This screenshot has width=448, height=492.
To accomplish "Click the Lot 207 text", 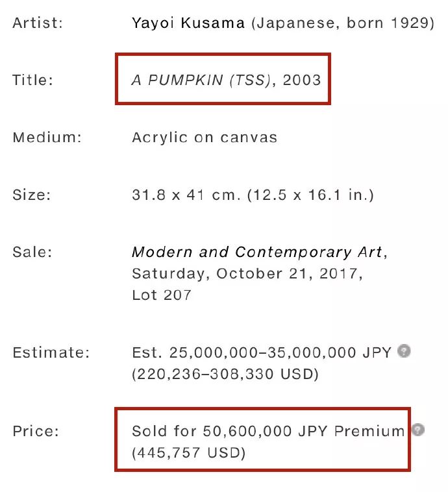I will 162,295.
